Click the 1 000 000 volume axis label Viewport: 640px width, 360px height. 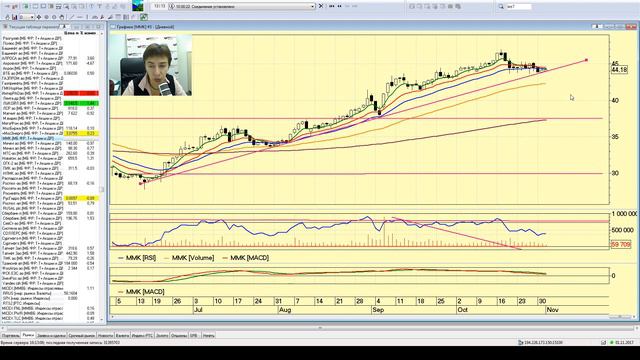(624, 214)
